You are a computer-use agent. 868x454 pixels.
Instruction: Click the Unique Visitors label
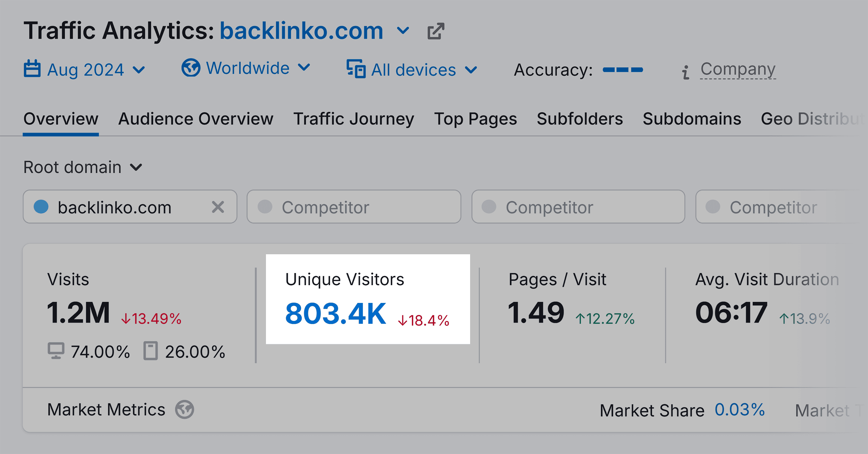345,279
